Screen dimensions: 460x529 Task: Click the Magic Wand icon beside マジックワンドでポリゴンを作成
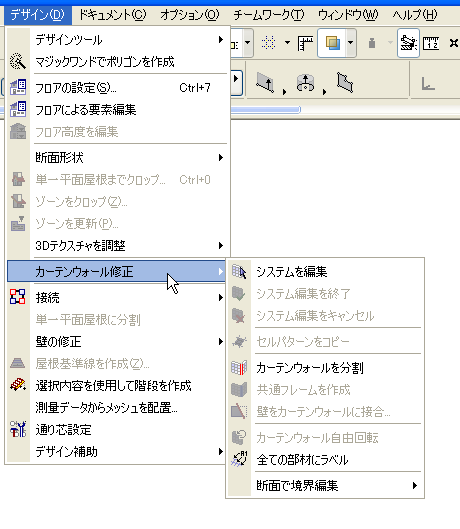[18, 61]
